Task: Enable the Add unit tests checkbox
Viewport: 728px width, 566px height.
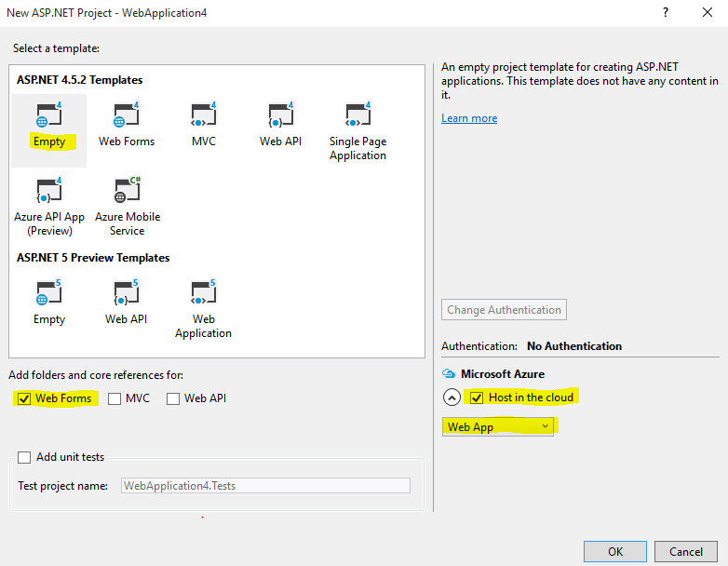Action: tap(24, 457)
